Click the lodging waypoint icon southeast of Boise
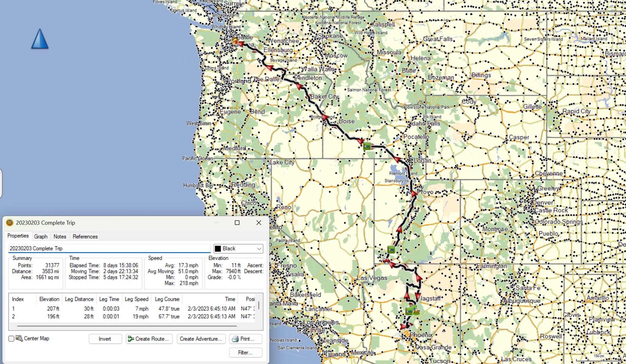This screenshot has width=626, height=364. point(367,146)
